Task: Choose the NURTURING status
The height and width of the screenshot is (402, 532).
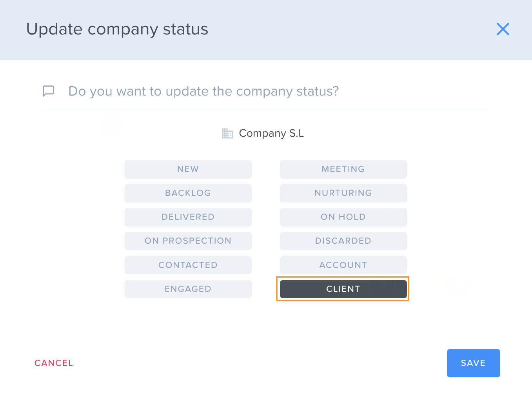Action: 343,193
